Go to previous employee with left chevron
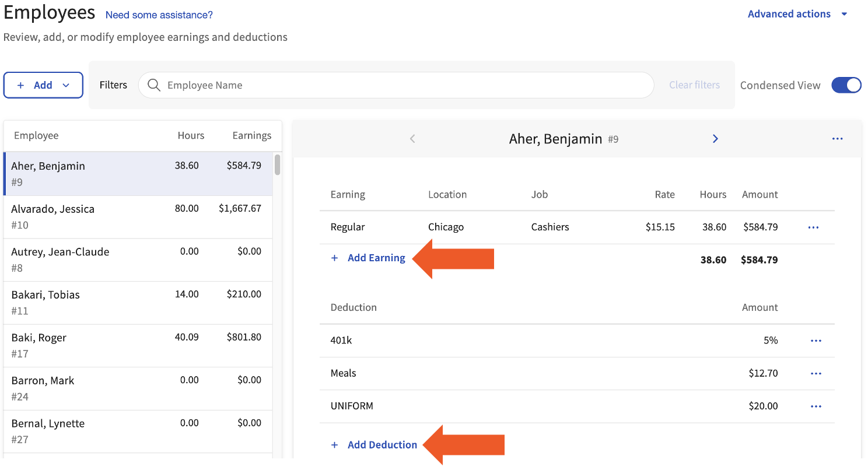This screenshot has width=868, height=470. click(412, 139)
